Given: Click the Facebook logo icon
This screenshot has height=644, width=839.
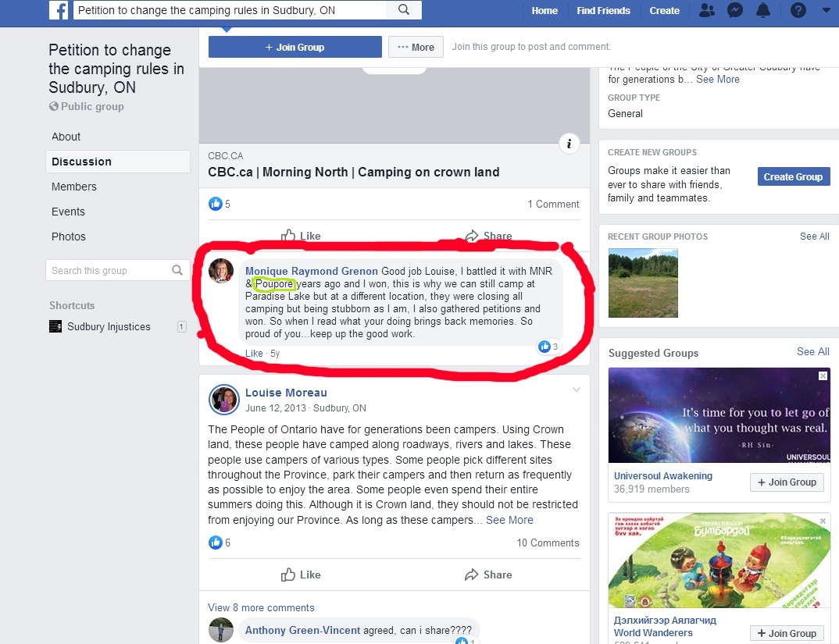Looking at the screenshot, I should pyautogui.click(x=59, y=10).
